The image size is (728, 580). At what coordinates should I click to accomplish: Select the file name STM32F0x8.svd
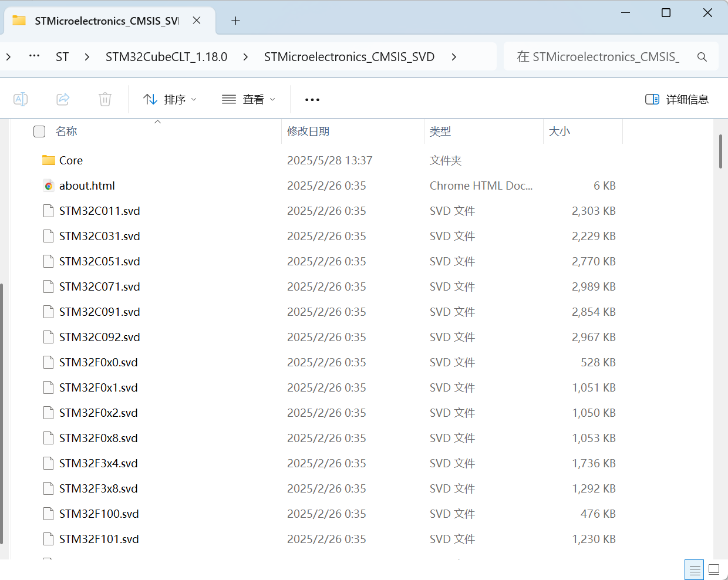pyautogui.click(x=99, y=438)
